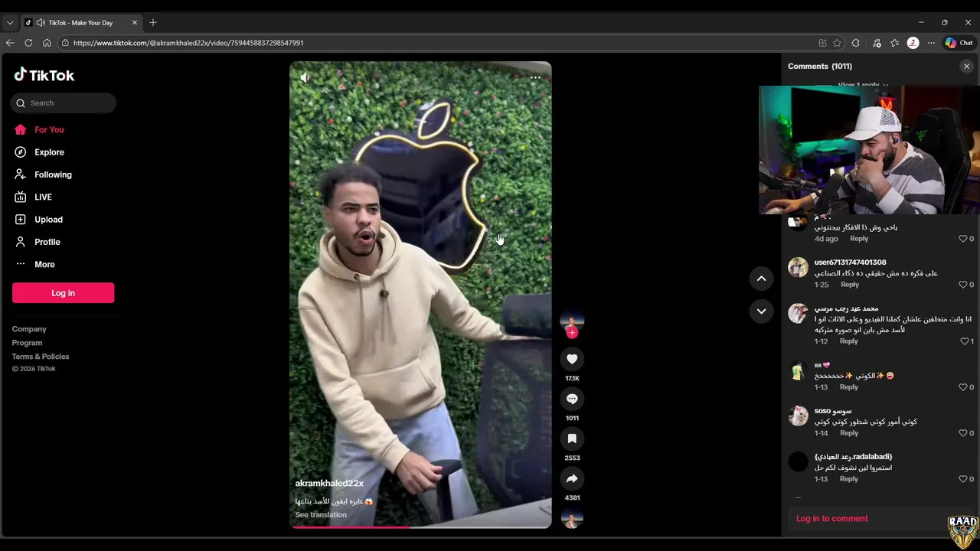Share the video with the arrow icon

572,478
